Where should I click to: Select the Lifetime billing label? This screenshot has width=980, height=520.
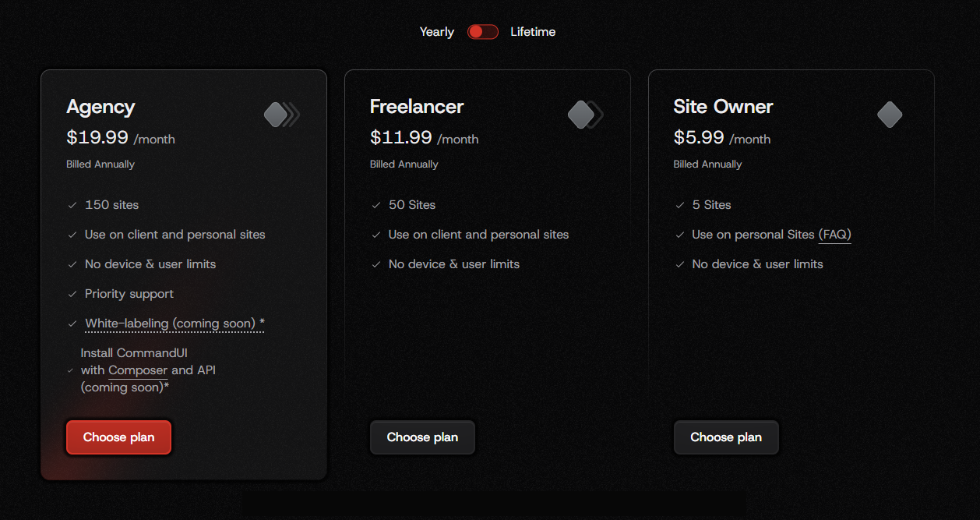click(x=533, y=32)
